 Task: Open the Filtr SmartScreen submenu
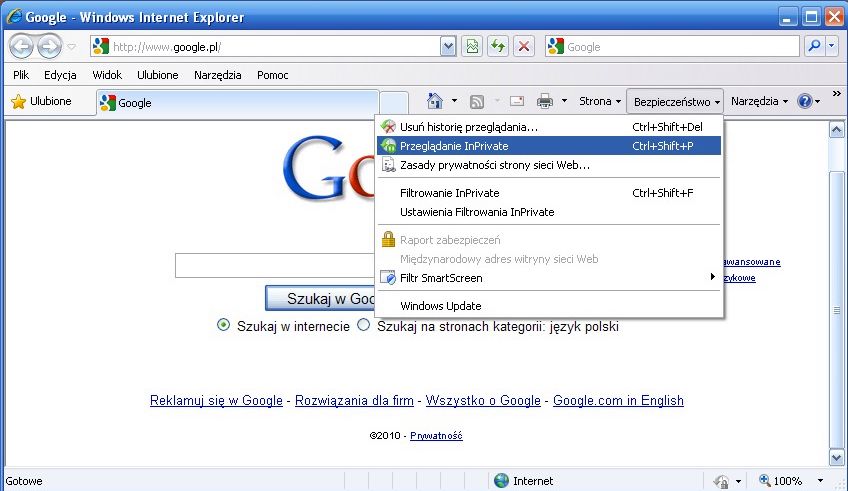(x=549, y=278)
